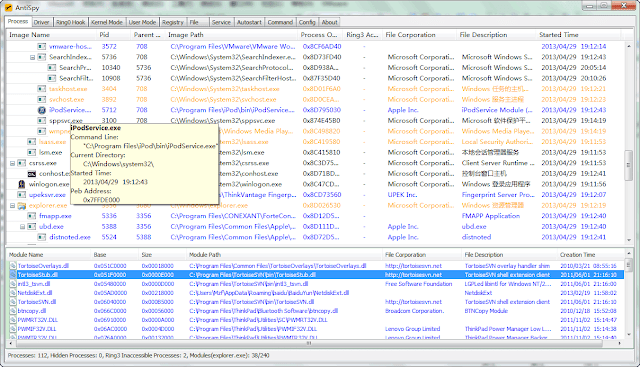Sort modules by Module Path header
Viewport: 640px width, 367px height.
pyautogui.click(x=284, y=255)
